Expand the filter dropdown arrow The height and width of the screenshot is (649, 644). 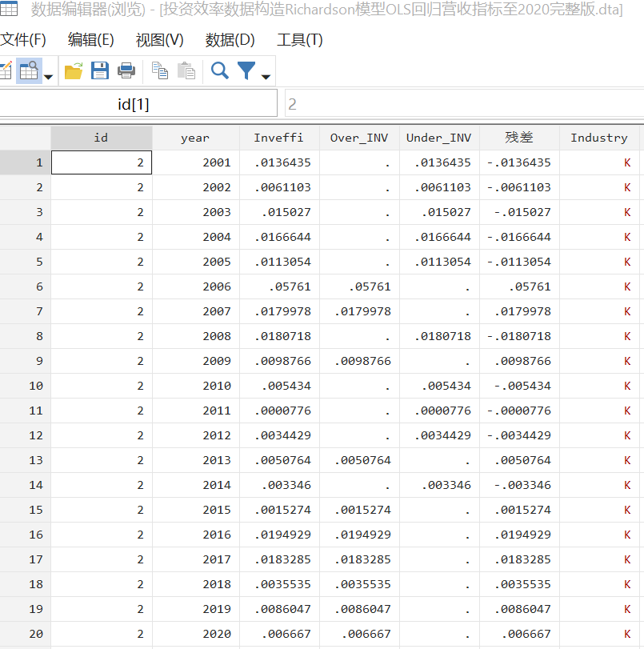tap(266, 77)
